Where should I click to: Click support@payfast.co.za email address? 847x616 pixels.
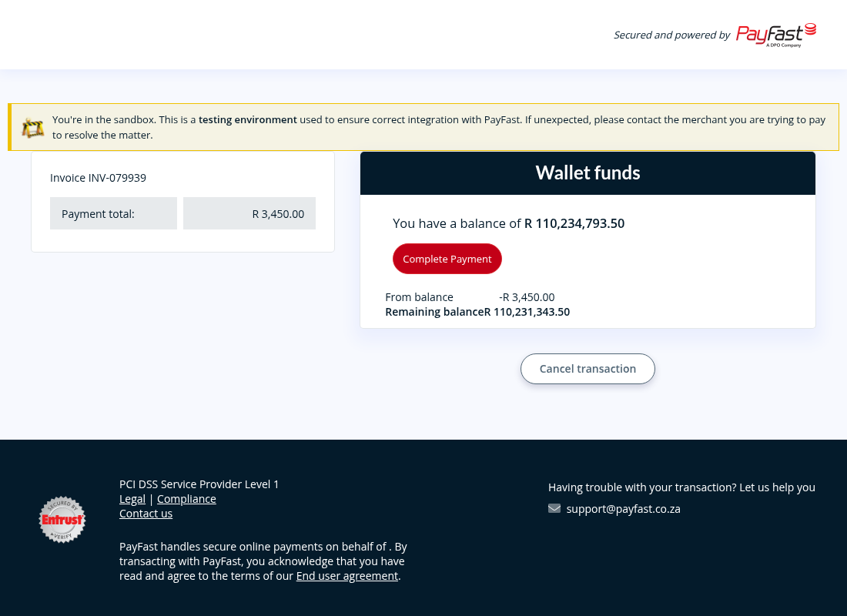click(624, 509)
